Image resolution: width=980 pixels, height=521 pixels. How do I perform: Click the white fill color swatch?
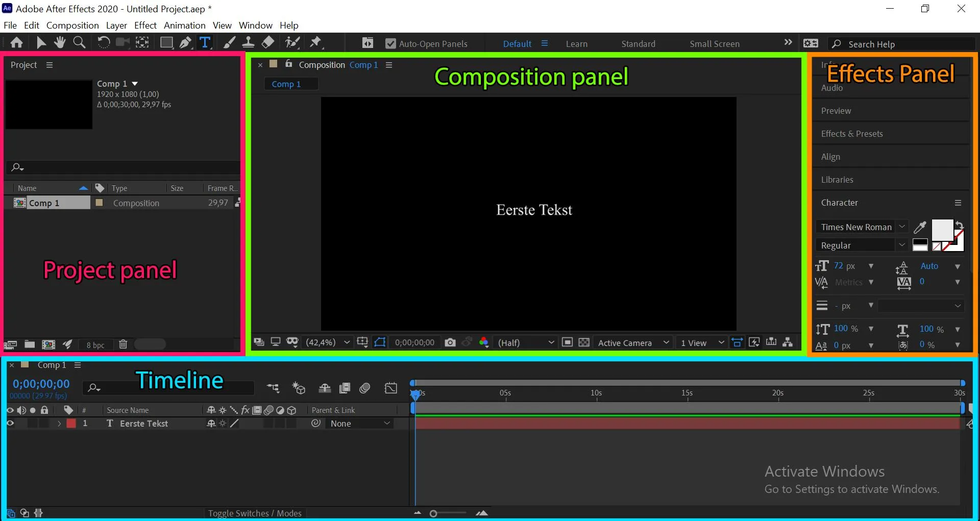942,230
